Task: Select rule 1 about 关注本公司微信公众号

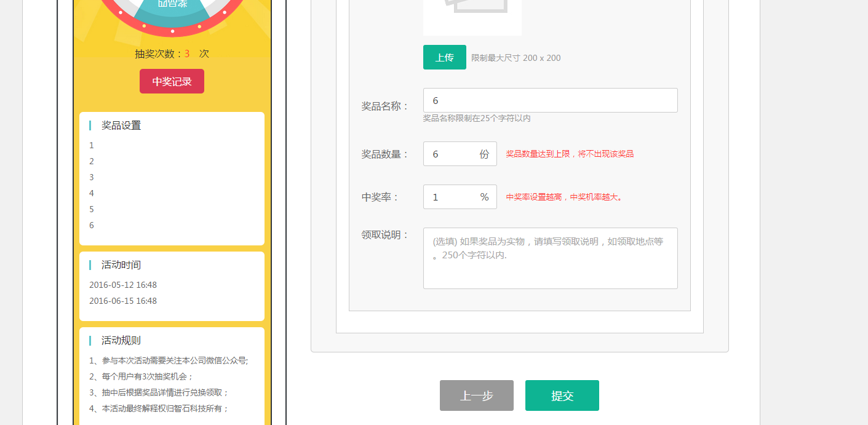Action: (x=169, y=360)
